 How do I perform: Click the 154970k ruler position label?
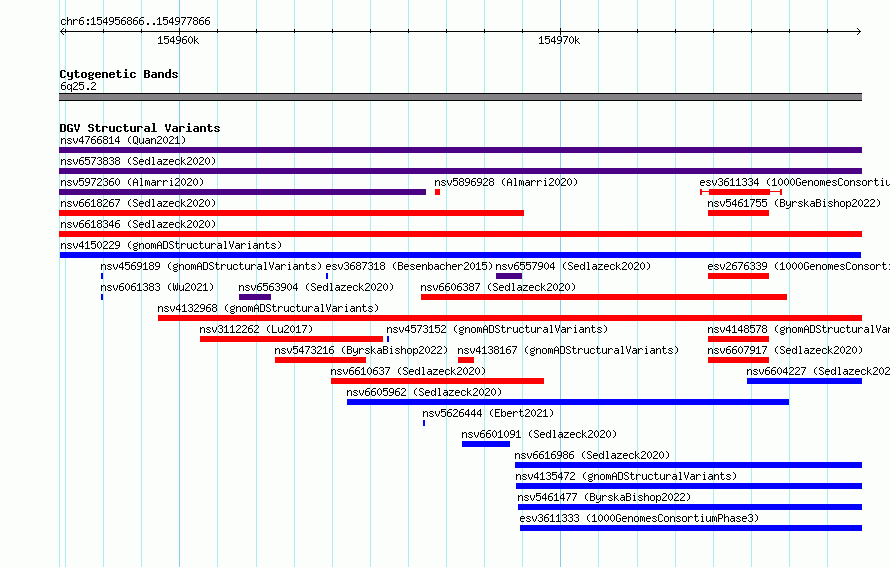click(x=559, y=40)
